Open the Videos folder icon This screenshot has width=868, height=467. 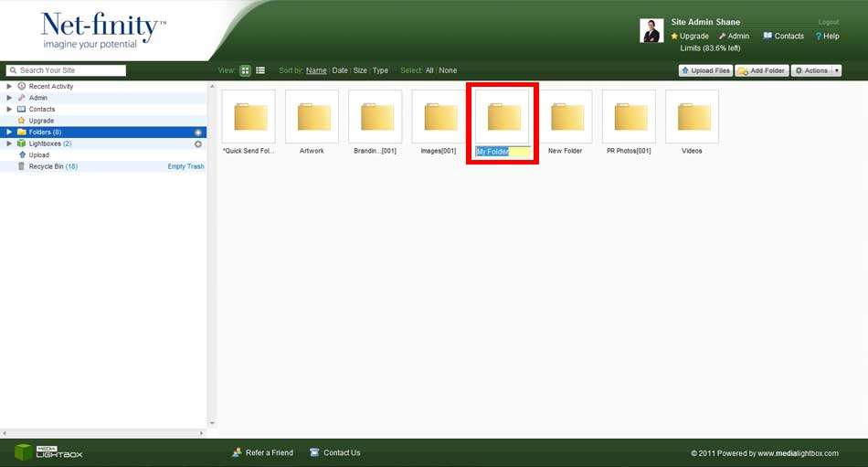692,117
